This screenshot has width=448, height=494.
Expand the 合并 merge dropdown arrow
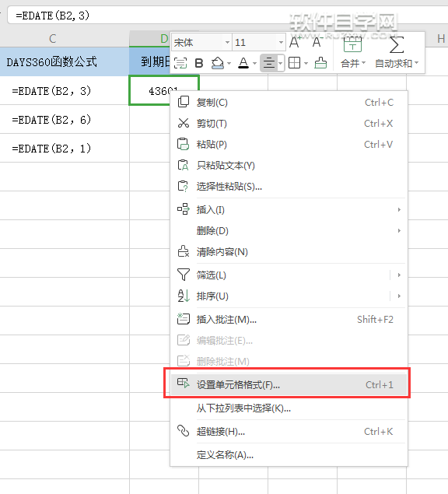pyautogui.click(x=363, y=63)
